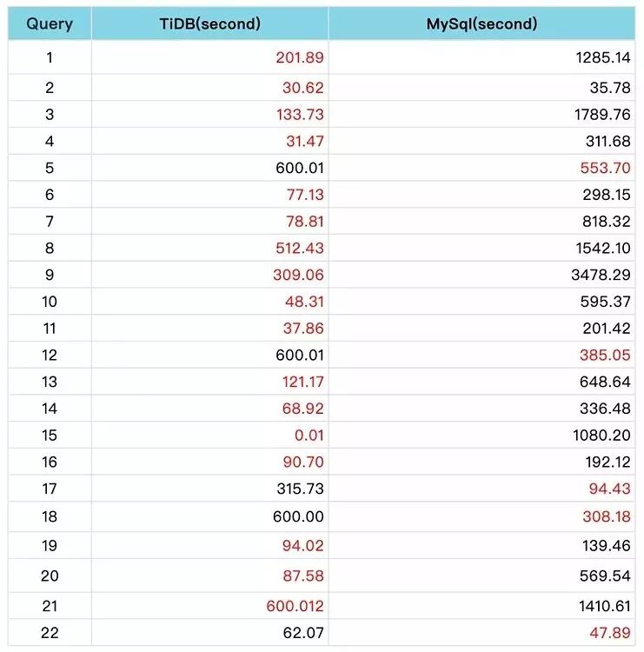This screenshot has width=644, height=652.
Task: Click the MySql(second) column header
Action: 481,24
